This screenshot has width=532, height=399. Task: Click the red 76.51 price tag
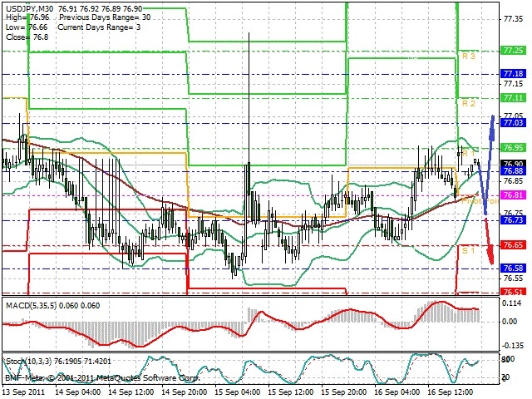tap(513, 293)
